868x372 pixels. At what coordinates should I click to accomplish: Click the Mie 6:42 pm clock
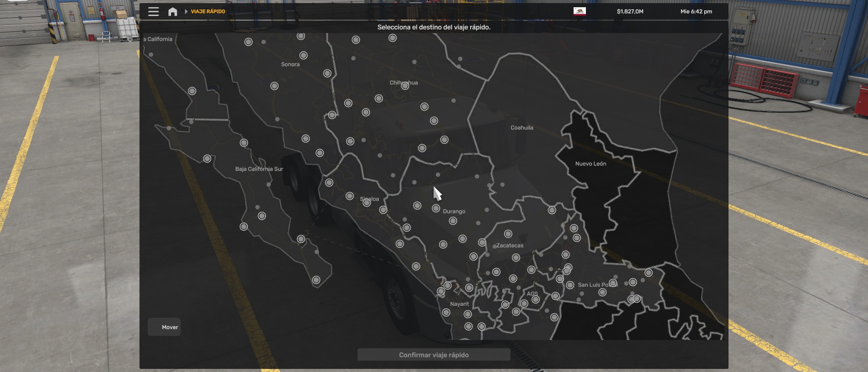(x=696, y=11)
